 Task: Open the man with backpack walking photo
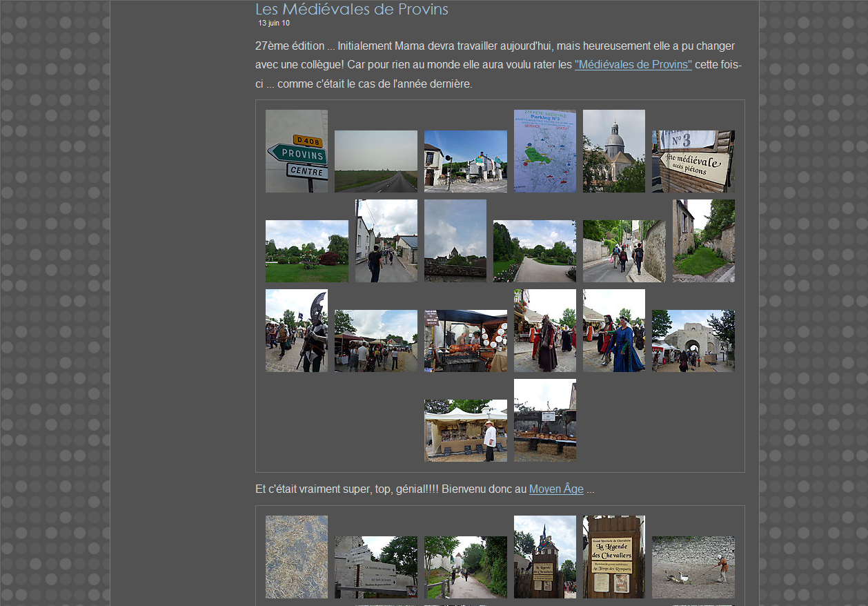pyautogui.click(x=386, y=241)
